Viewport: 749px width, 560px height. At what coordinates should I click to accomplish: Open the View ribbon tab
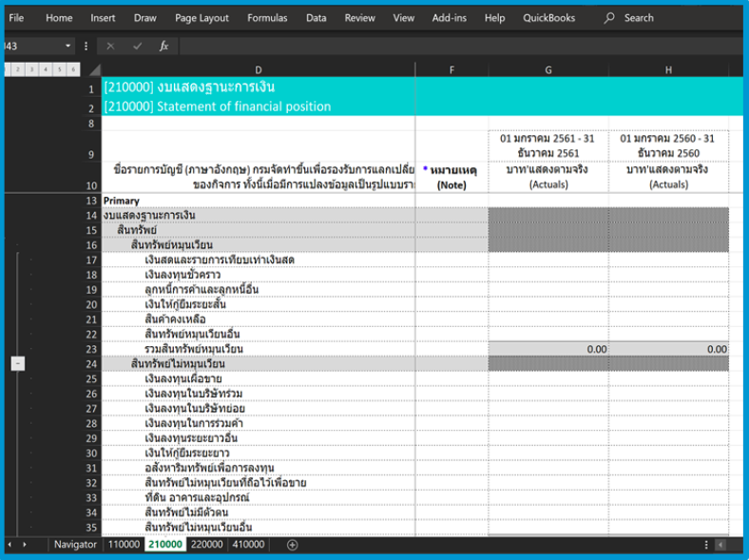(x=404, y=18)
